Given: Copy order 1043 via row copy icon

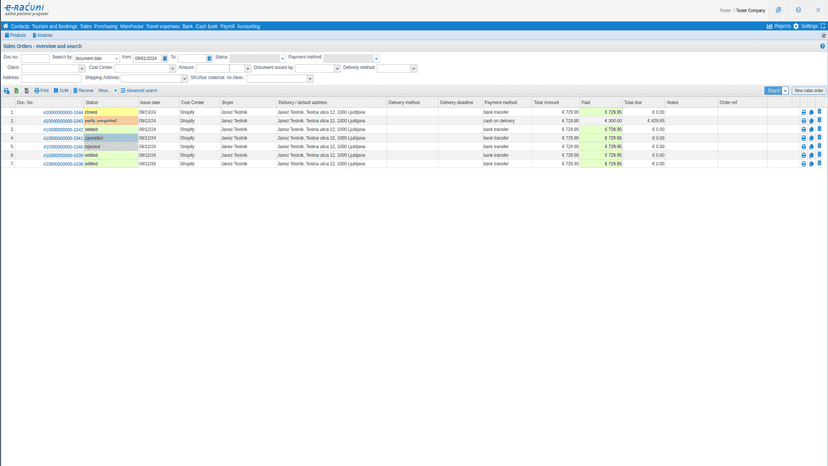Looking at the screenshot, I should click(812, 121).
